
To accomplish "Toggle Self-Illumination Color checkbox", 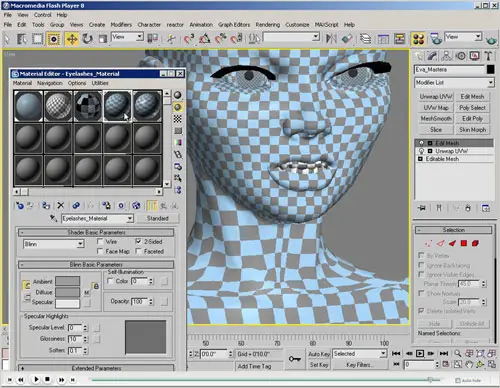I will (110, 281).
